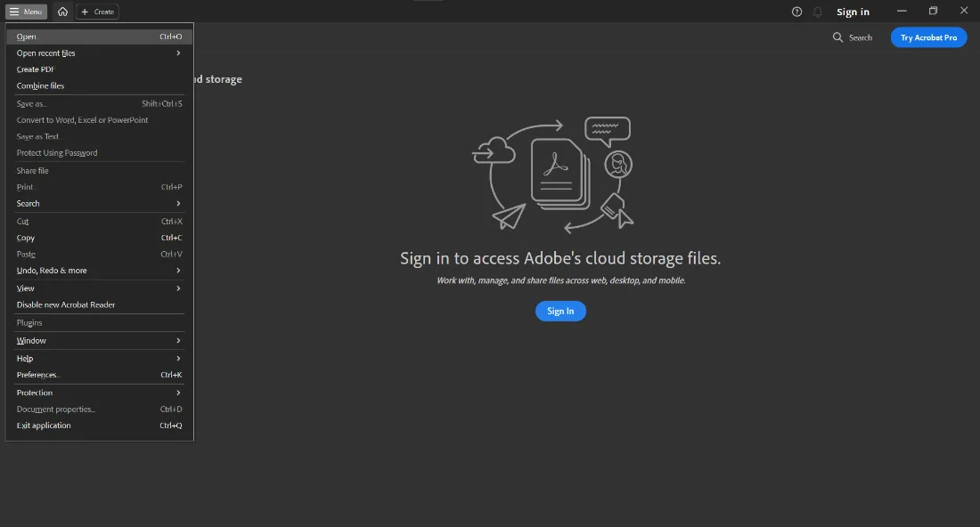Screen dimensions: 980x527
Task: Minimize the Acrobat window
Action: click(902, 11)
